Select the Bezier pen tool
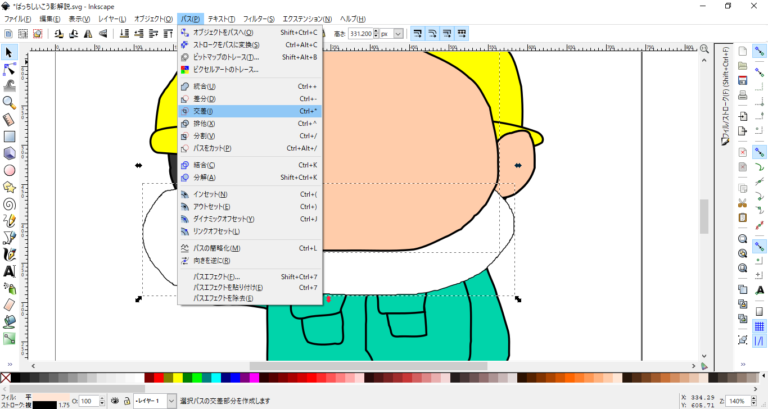The width and height of the screenshot is (768, 409). (x=9, y=238)
